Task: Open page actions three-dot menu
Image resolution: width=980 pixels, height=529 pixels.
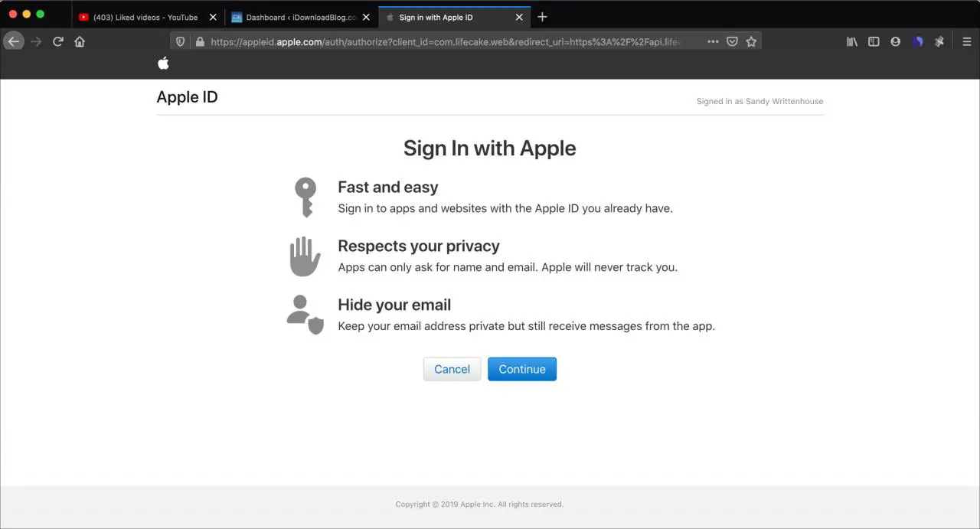Action: (713, 41)
